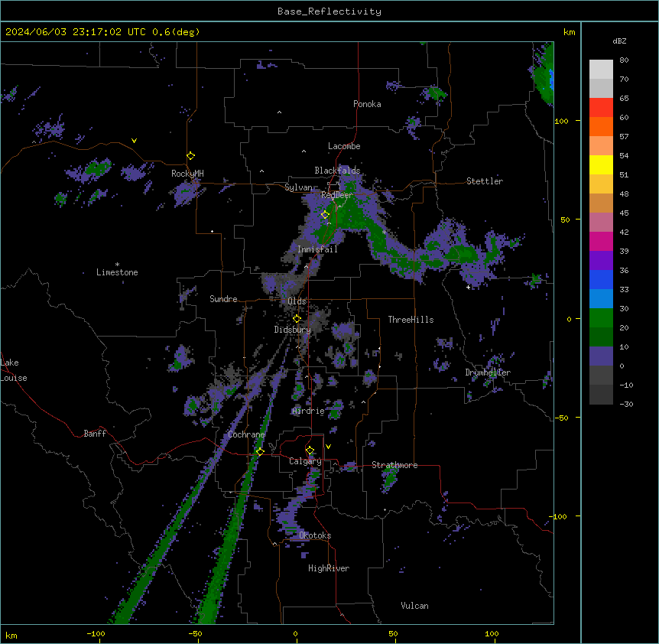Click the yellow diamond marker above Calgary
The image size is (659, 644).
point(310,450)
